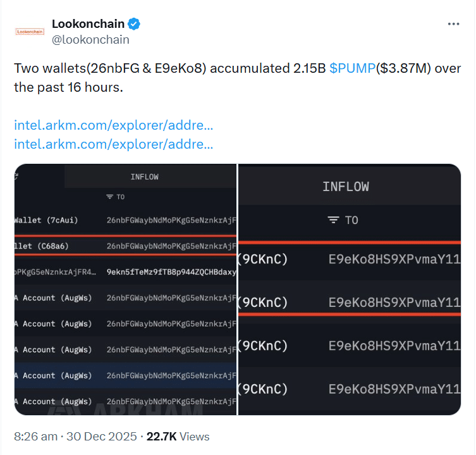Click the filter icon beside right TO
This screenshot has width=476, height=455.
pyautogui.click(x=333, y=220)
